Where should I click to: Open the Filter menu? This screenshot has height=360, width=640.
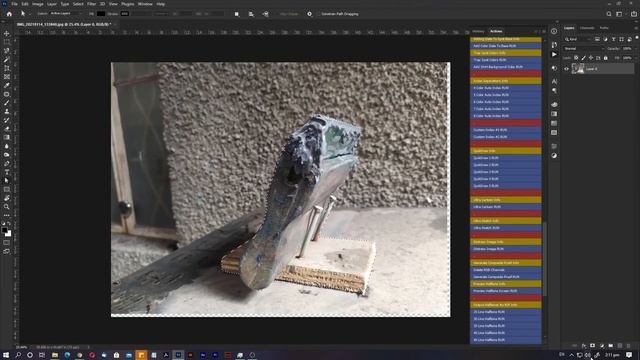pyautogui.click(x=91, y=4)
